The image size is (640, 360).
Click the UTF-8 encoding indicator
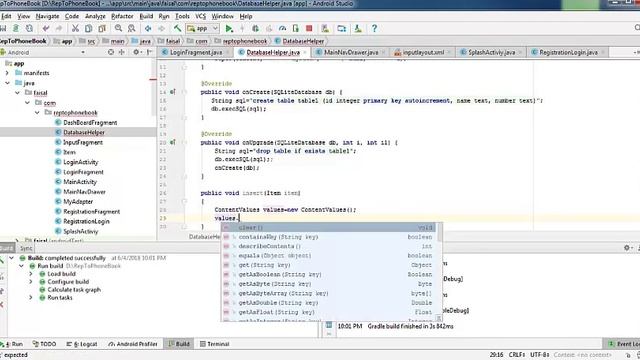[x=540, y=355]
